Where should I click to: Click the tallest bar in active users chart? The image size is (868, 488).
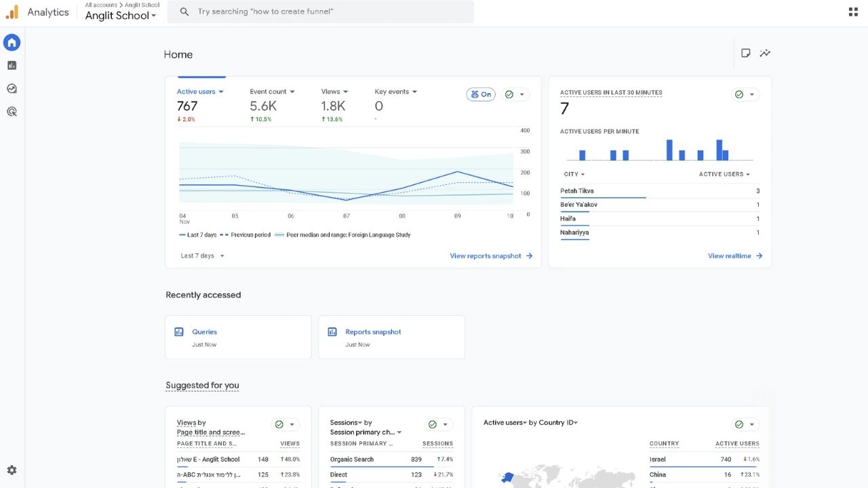click(669, 150)
